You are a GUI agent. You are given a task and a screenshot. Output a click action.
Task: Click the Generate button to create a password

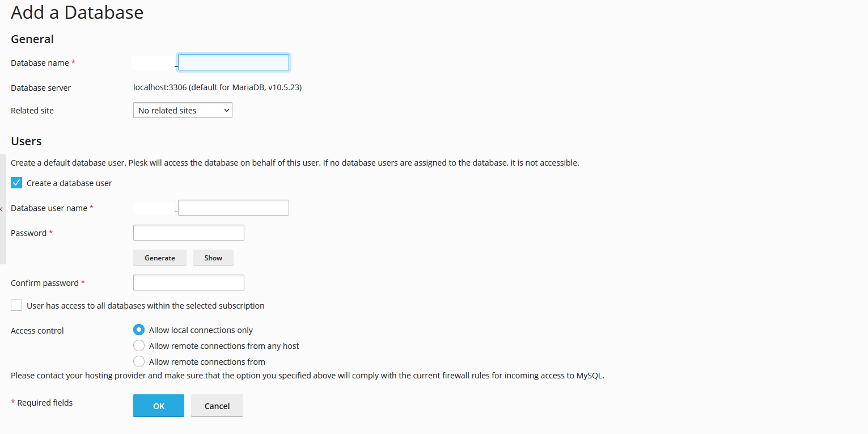click(159, 257)
